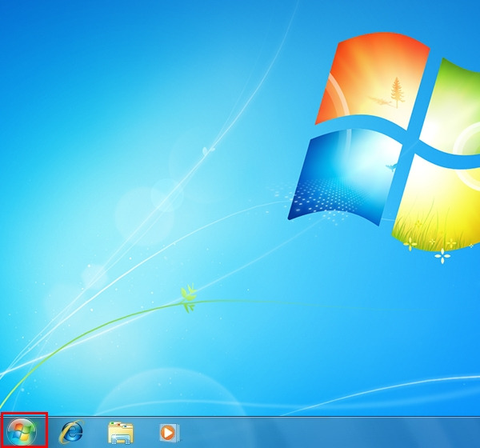Click the taskbar's far right empty end
Image resolution: width=480 pixels, height=448 pixels.
468,432
